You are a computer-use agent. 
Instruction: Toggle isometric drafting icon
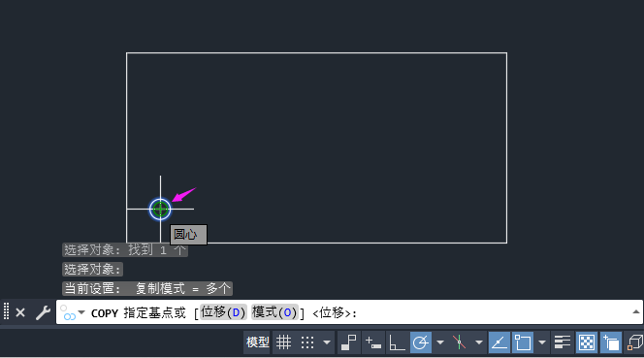point(459,342)
